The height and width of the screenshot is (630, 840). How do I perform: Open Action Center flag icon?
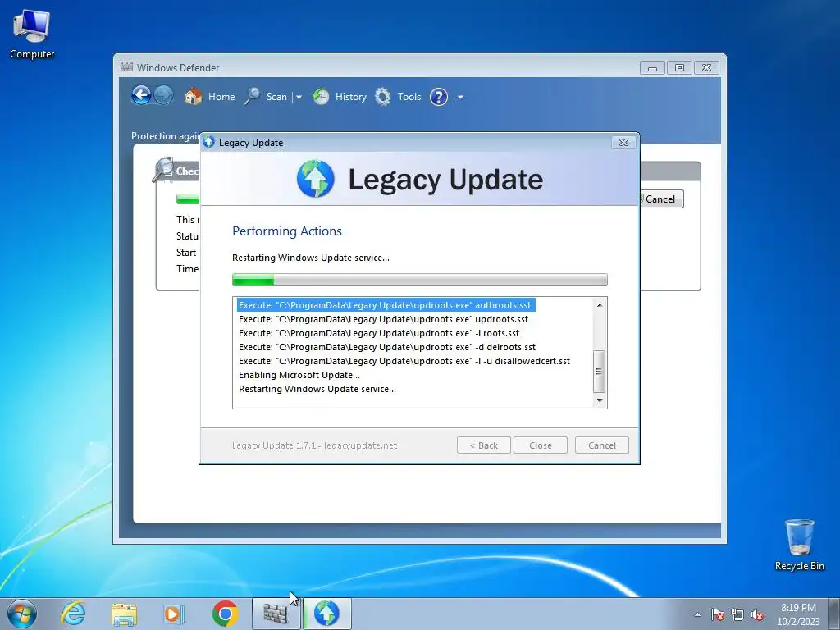coord(718,614)
